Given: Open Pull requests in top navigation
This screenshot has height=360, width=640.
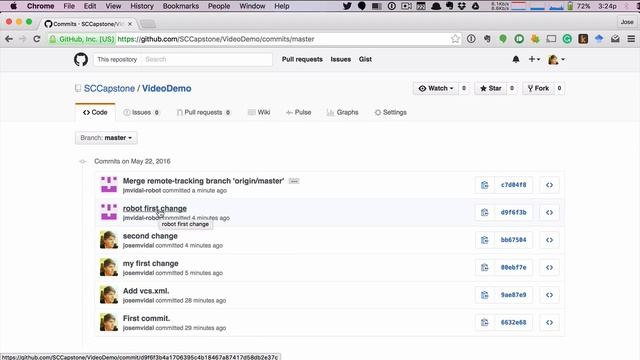Looking at the screenshot, I should [302, 59].
